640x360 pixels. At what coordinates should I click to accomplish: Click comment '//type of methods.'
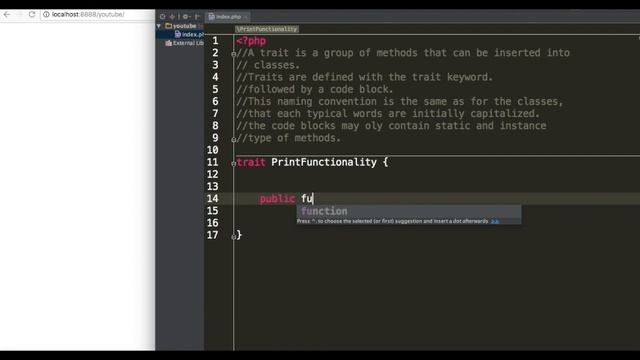(288, 138)
